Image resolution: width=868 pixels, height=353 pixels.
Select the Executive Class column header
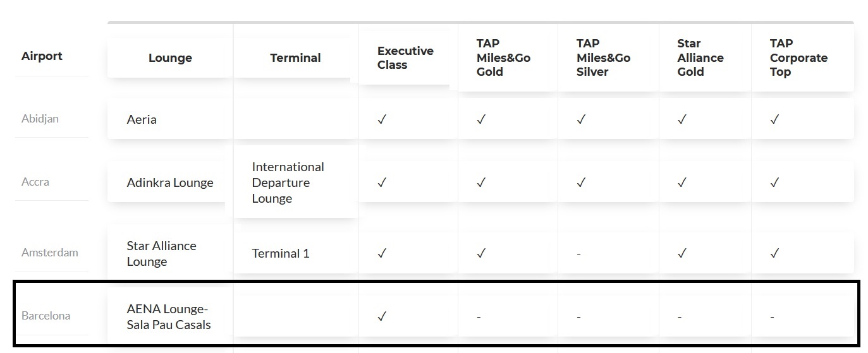tap(405, 58)
